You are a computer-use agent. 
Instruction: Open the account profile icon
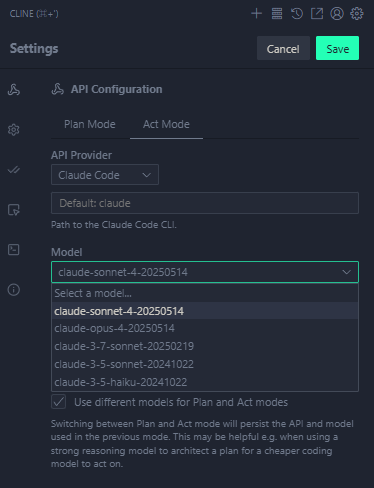[337, 14]
